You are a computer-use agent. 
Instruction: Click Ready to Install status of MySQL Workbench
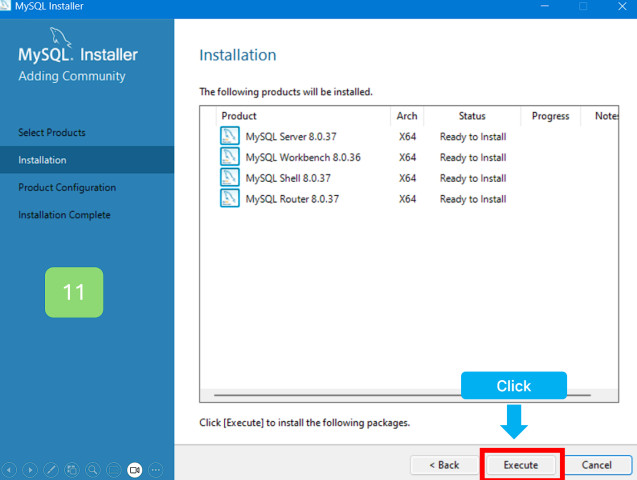click(x=473, y=158)
